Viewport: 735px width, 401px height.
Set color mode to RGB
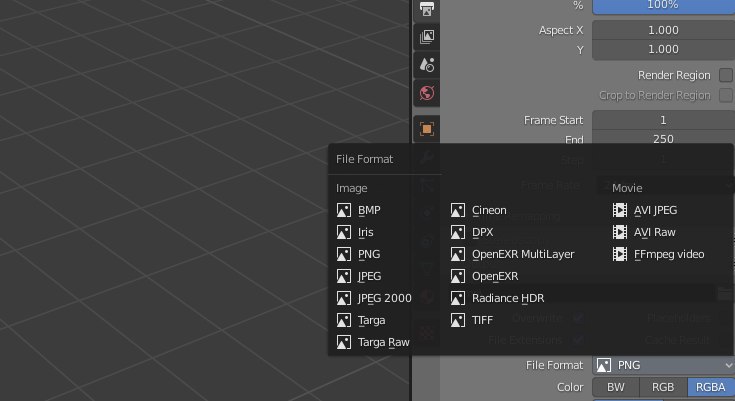pyautogui.click(x=663, y=387)
